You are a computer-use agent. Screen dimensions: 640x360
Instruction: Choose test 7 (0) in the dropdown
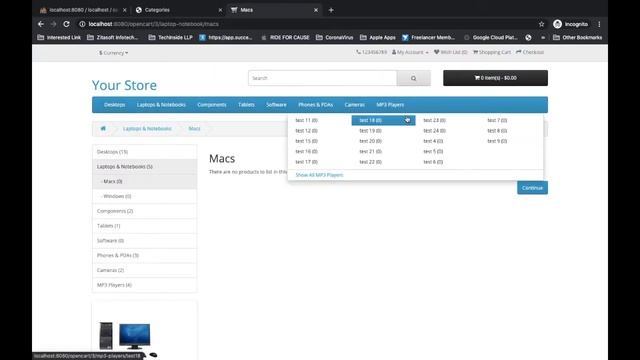pyautogui.click(x=497, y=120)
